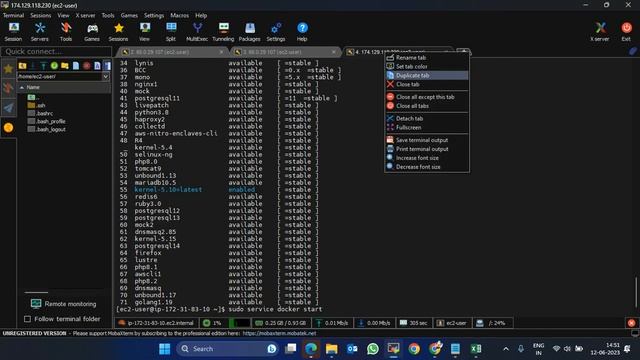This screenshot has width=640, height=360.
Task: Click the paperclip icon at tab bar end
Action: [633, 51]
